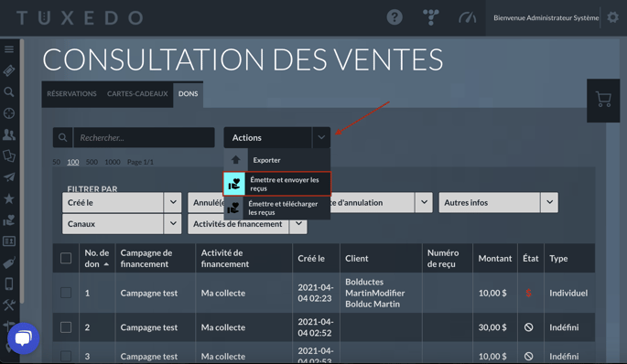Viewport: 627px width, 364px height.
Task: Click hand-heart icon of Émettre et envoyer
Action: [x=234, y=184]
